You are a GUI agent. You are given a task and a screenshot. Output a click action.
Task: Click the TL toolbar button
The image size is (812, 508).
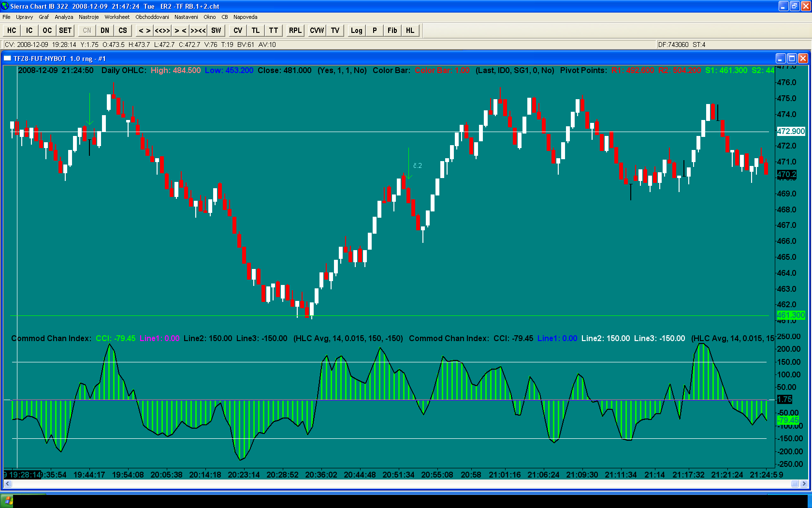pyautogui.click(x=256, y=30)
